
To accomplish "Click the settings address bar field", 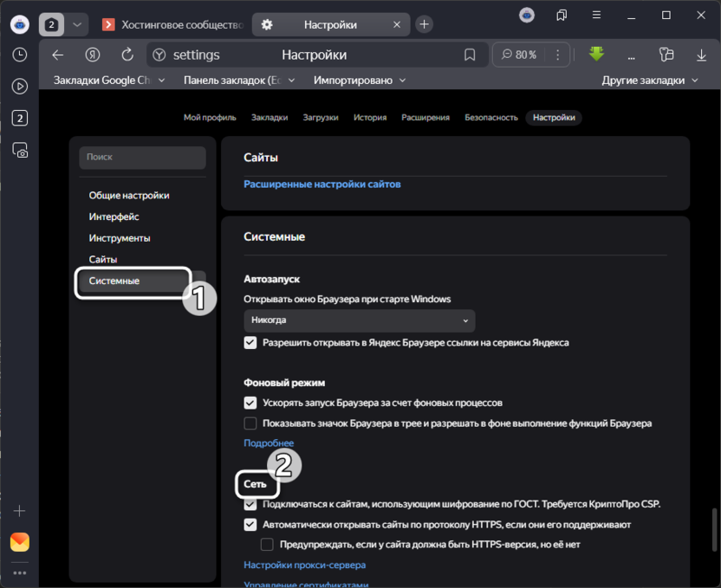I will [x=317, y=55].
